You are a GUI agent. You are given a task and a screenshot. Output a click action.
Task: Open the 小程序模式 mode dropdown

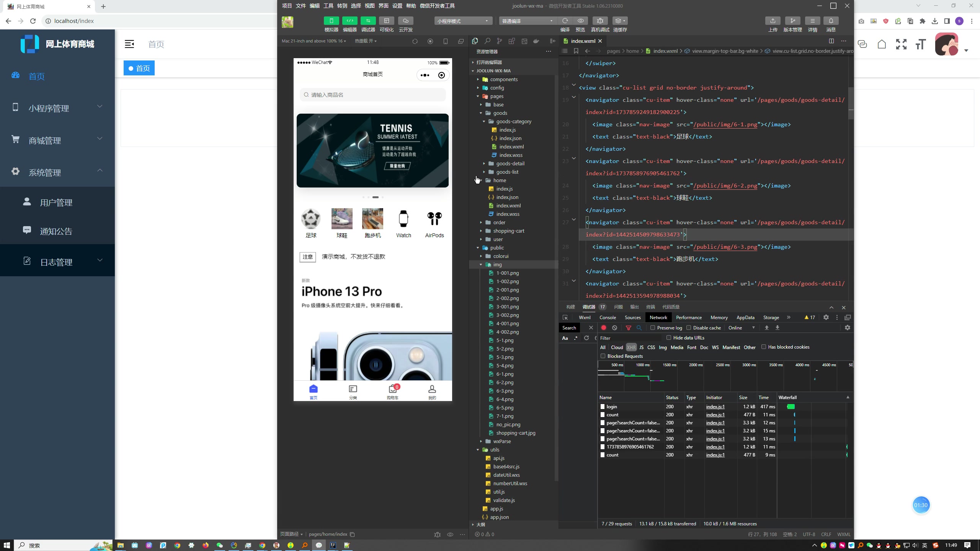(463, 21)
